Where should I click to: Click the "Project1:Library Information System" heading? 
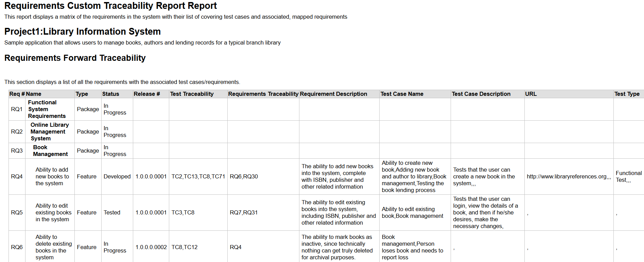tap(83, 32)
